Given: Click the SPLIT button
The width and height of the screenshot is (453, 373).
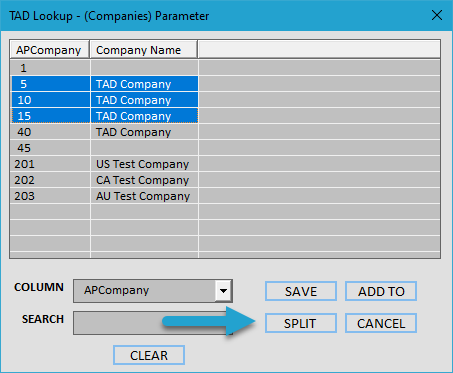Looking at the screenshot, I should [x=301, y=323].
